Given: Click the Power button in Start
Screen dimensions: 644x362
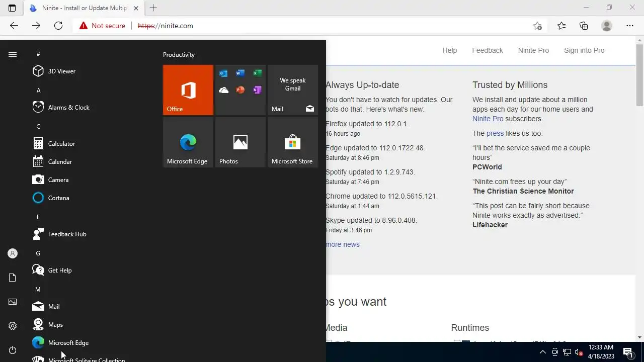Looking at the screenshot, I should (x=13, y=350).
